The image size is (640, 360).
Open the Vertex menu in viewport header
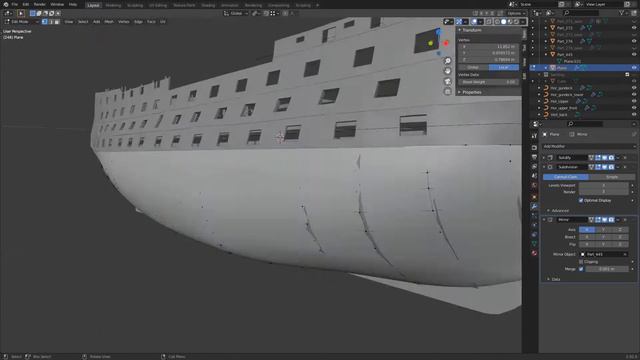click(124, 22)
